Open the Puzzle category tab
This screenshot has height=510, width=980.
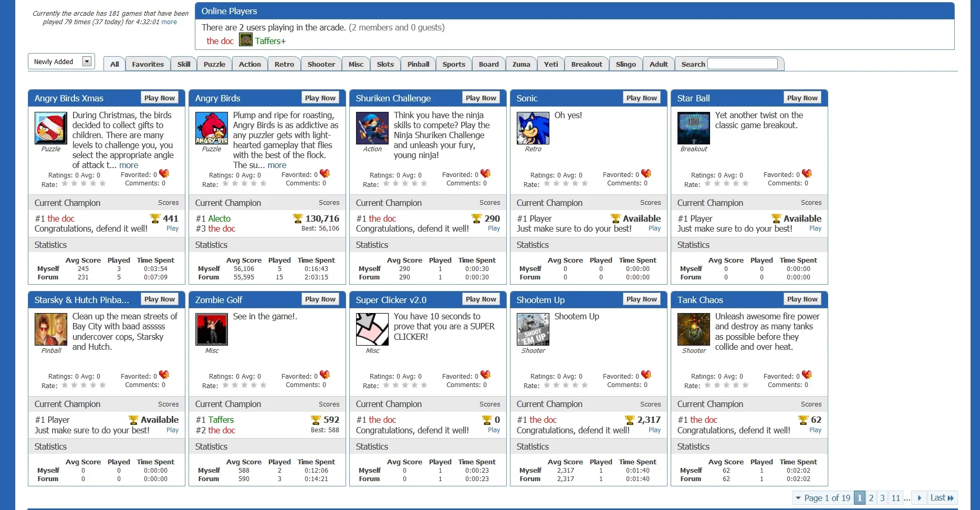pyautogui.click(x=214, y=64)
